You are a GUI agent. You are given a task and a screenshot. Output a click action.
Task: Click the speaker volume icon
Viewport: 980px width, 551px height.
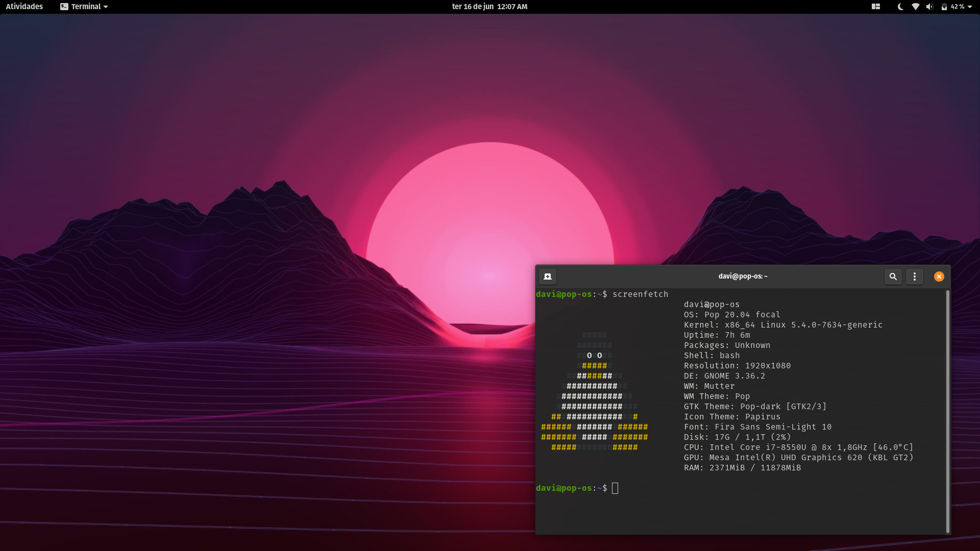coord(929,7)
